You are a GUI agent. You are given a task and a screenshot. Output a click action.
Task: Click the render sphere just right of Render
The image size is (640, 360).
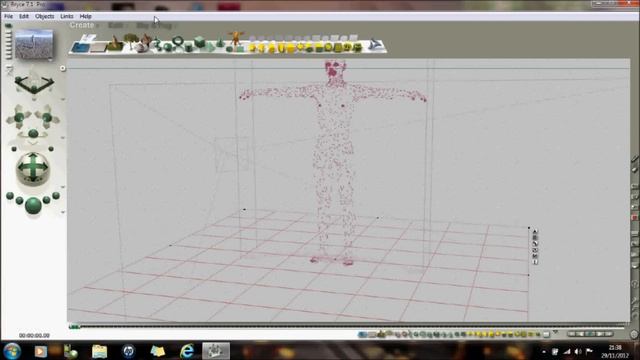tap(47, 200)
